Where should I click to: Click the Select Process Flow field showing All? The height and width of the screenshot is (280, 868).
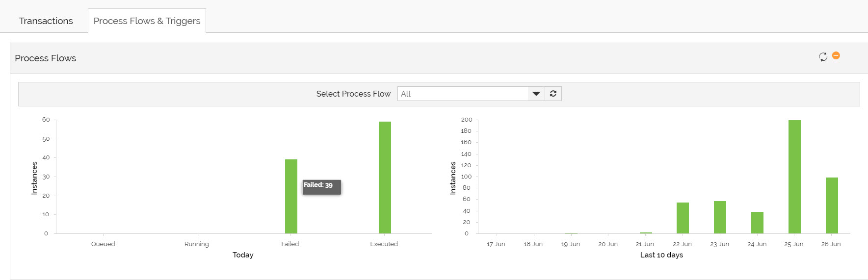(x=462, y=94)
